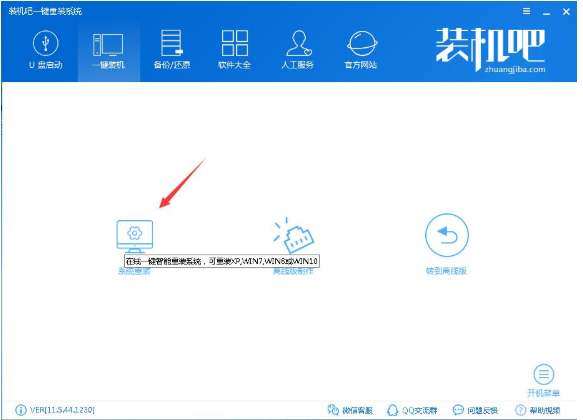Screen dimensions: 583x420
Task: Close the 装机吧 window
Action: [566, 12]
